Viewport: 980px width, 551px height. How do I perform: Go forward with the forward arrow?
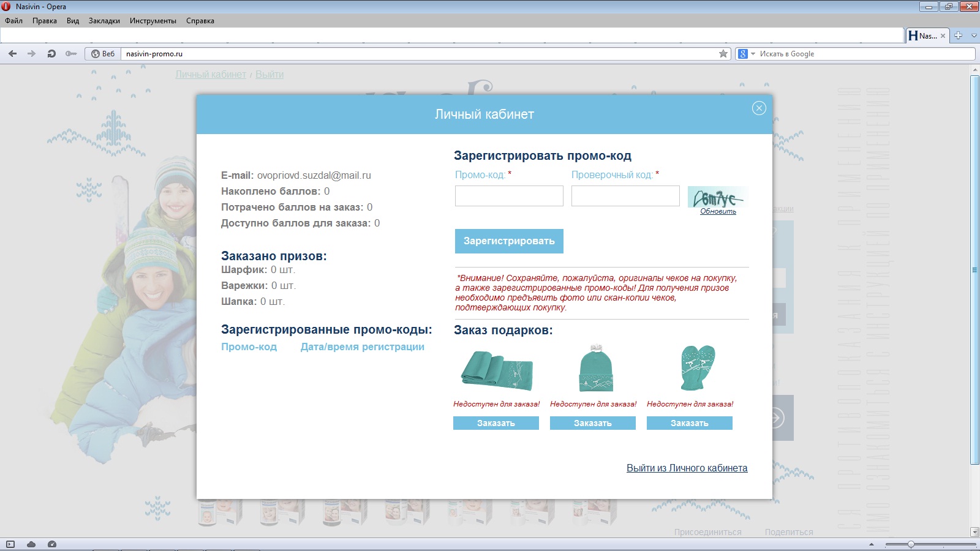[31, 54]
